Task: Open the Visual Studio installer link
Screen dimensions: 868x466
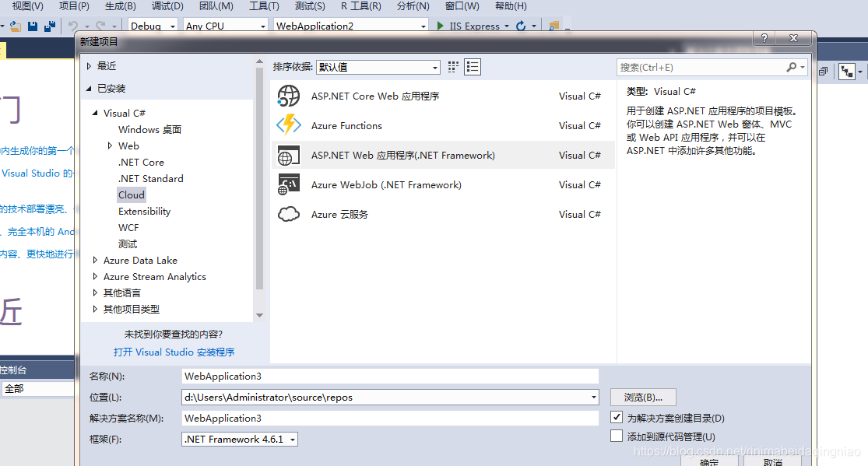Action: 174,352
